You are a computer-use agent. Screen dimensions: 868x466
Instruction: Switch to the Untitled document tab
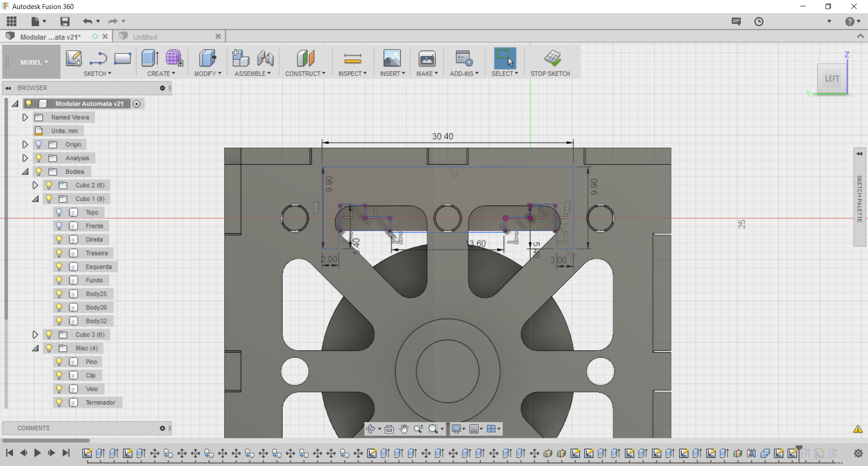click(x=145, y=37)
